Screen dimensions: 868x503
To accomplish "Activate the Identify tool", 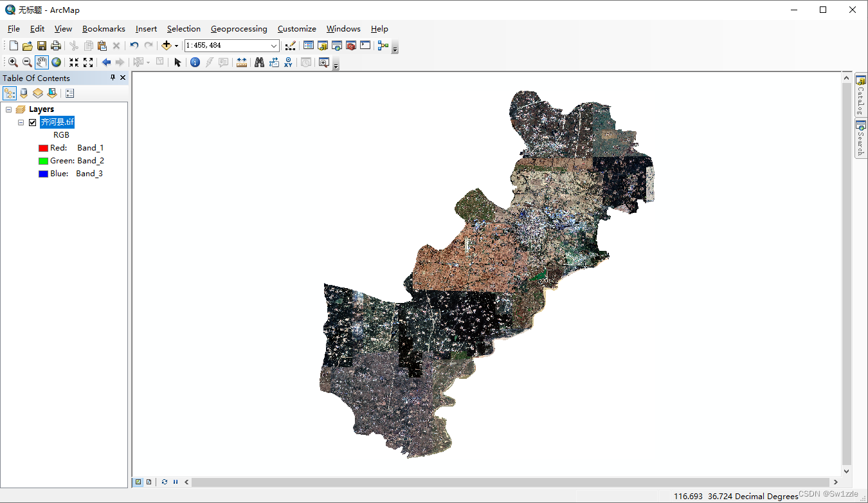I will point(194,62).
